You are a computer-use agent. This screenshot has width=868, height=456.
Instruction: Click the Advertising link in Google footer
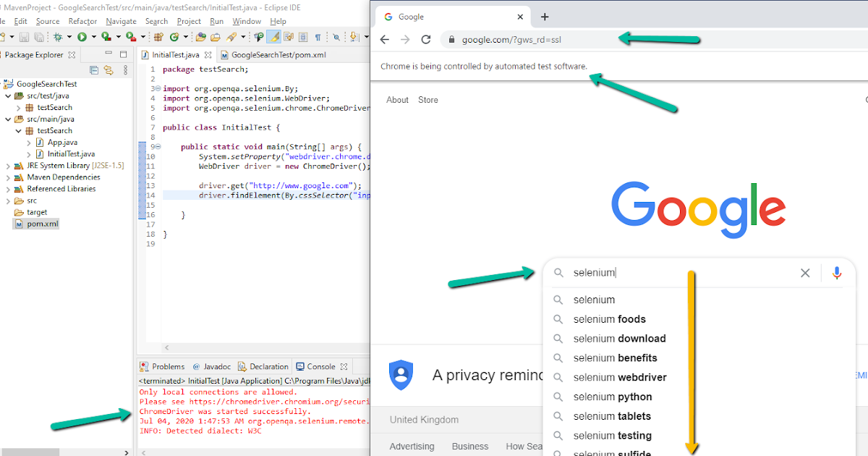click(412, 446)
